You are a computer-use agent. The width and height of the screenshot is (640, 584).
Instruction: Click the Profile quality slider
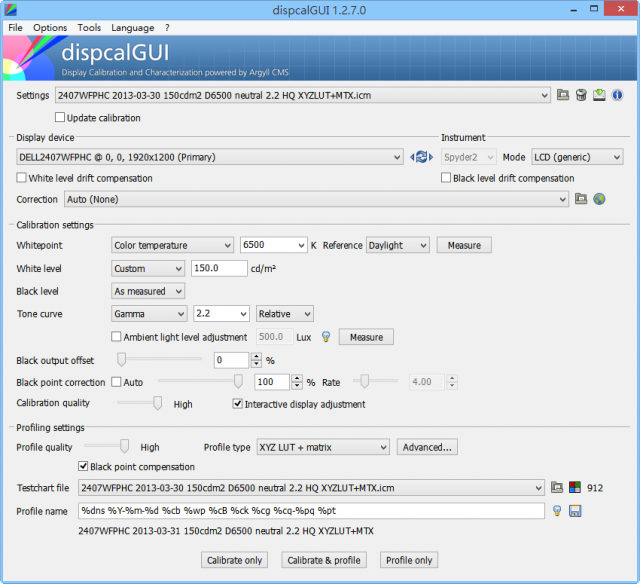point(107,446)
